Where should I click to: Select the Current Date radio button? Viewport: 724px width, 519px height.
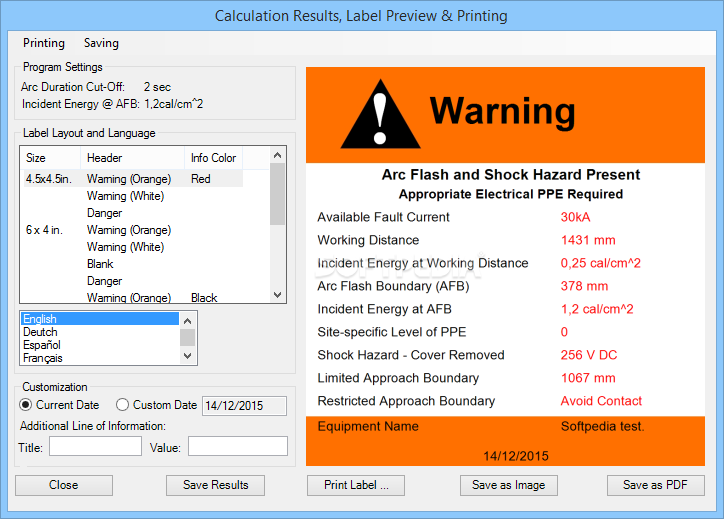click(59, 405)
